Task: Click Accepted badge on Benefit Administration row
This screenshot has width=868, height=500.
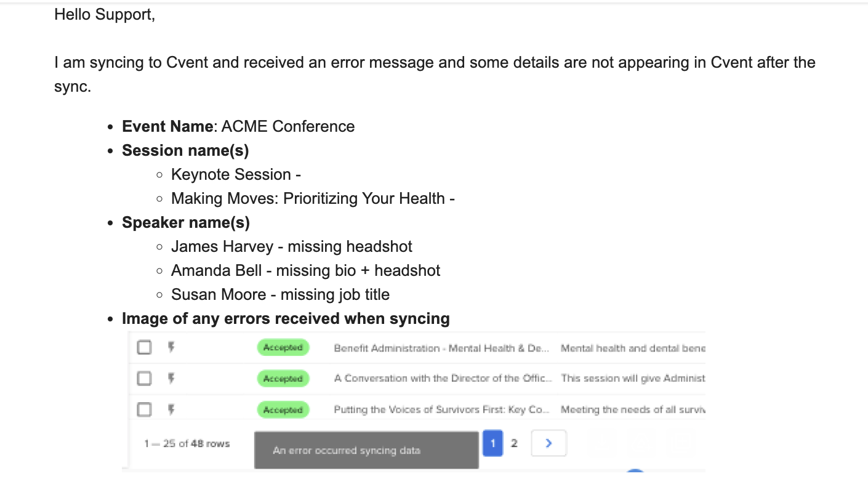Action: pyautogui.click(x=283, y=348)
